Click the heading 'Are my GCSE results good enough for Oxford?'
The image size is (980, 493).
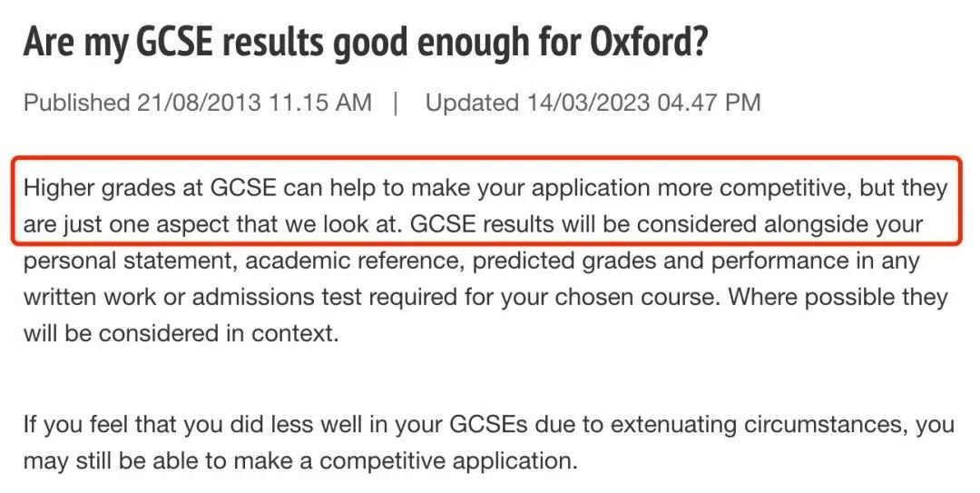366,43
